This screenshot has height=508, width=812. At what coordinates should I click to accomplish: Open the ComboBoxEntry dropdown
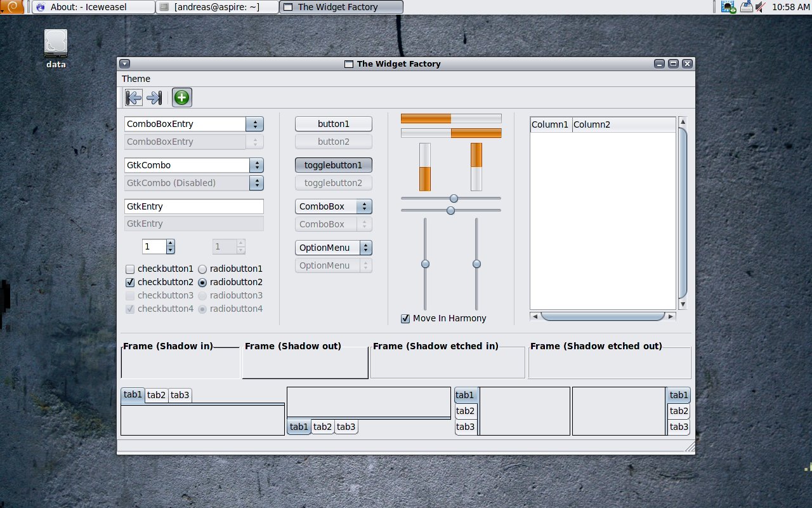[x=255, y=123]
